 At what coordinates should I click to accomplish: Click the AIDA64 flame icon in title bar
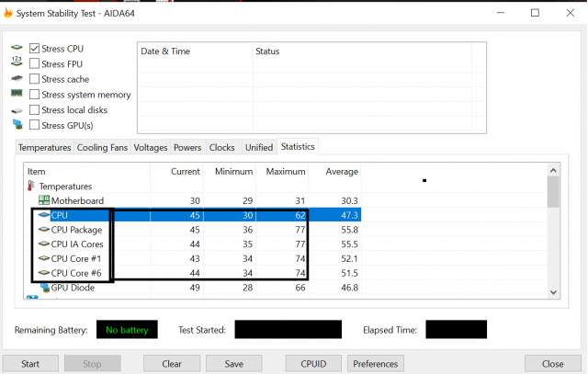pos(8,13)
